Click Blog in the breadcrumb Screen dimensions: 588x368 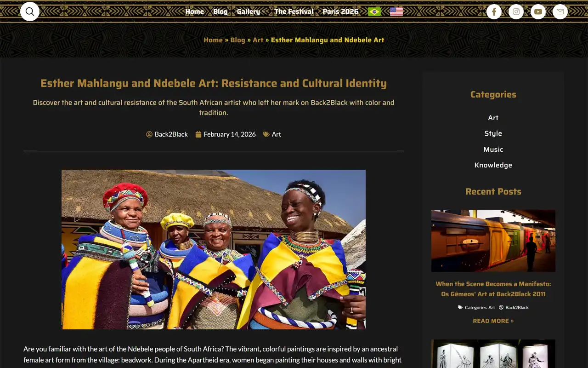tap(237, 40)
